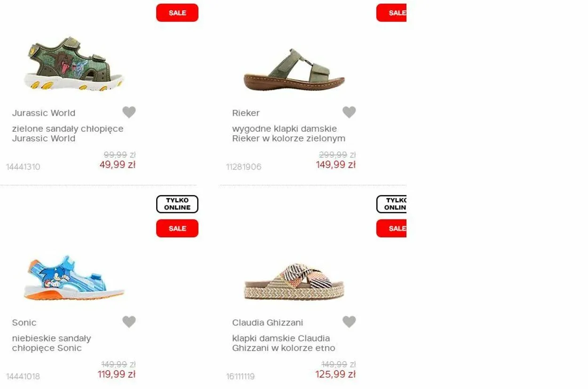Open 'niebieskie sandały chłopięce Sonic' title
Viewport: 588px width, 389px height.
52,343
